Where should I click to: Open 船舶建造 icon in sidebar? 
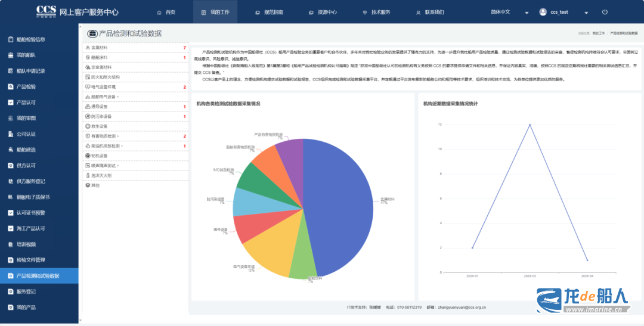tap(11, 150)
